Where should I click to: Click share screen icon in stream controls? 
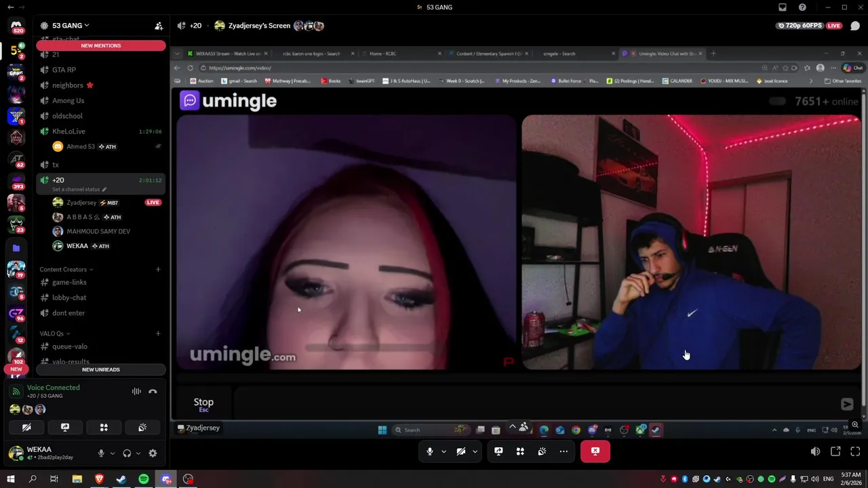click(498, 451)
